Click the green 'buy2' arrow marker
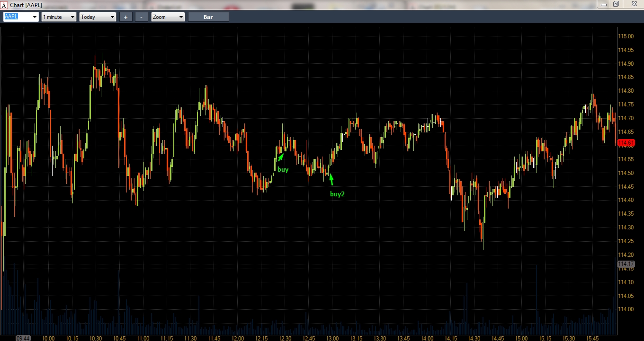644x341 pixels. pos(331,179)
